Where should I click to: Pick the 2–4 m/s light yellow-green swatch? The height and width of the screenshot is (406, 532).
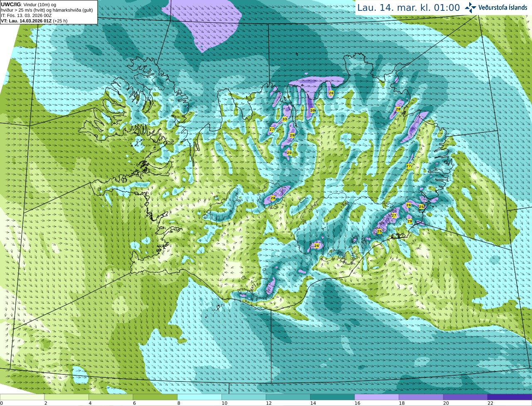tap(66, 397)
